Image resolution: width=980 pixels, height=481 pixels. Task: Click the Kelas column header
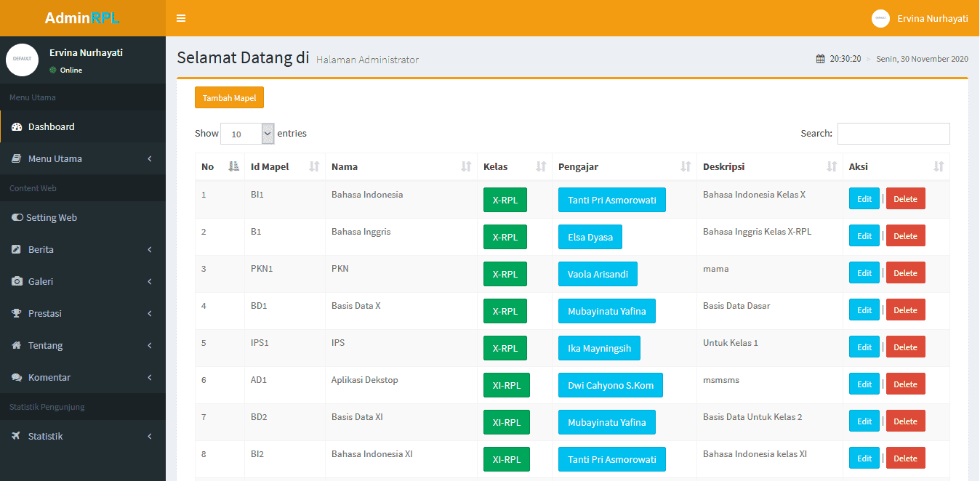494,166
